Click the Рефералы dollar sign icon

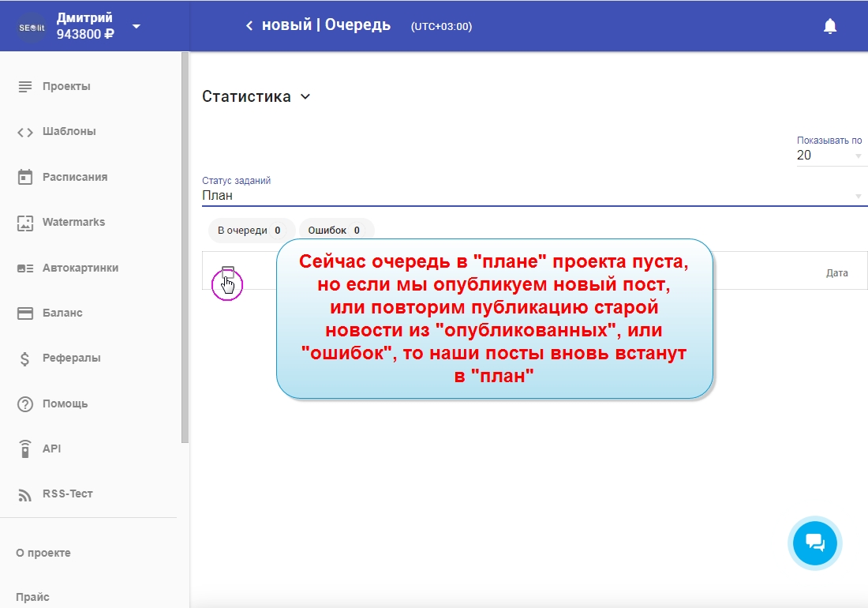(25, 358)
